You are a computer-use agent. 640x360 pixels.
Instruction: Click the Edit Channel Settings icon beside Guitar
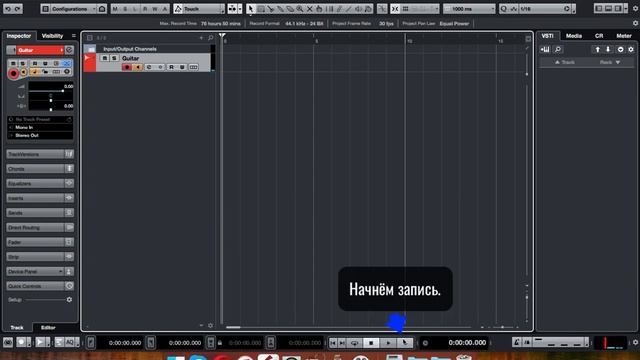[x=69, y=50]
